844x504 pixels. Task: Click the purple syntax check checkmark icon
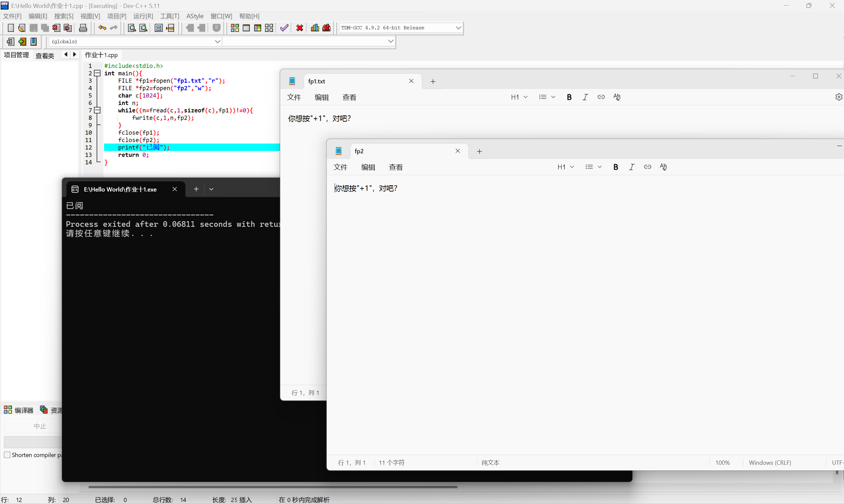click(x=284, y=28)
